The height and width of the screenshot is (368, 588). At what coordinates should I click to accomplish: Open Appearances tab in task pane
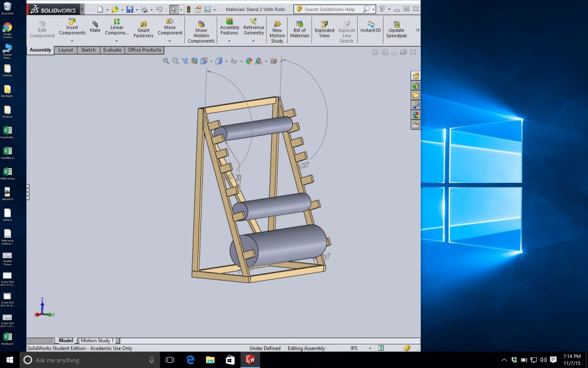pos(416,114)
